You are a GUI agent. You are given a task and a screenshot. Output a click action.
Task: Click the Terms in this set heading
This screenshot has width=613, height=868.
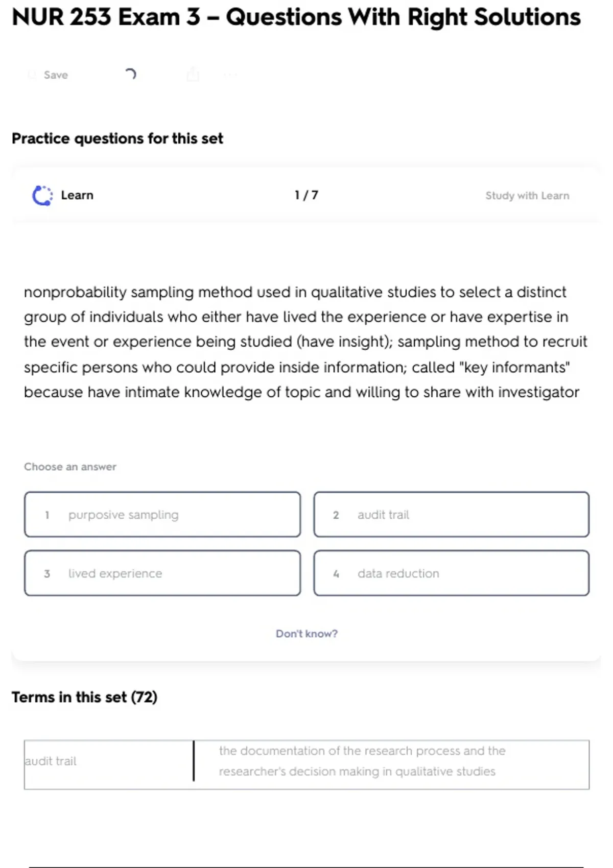click(85, 697)
